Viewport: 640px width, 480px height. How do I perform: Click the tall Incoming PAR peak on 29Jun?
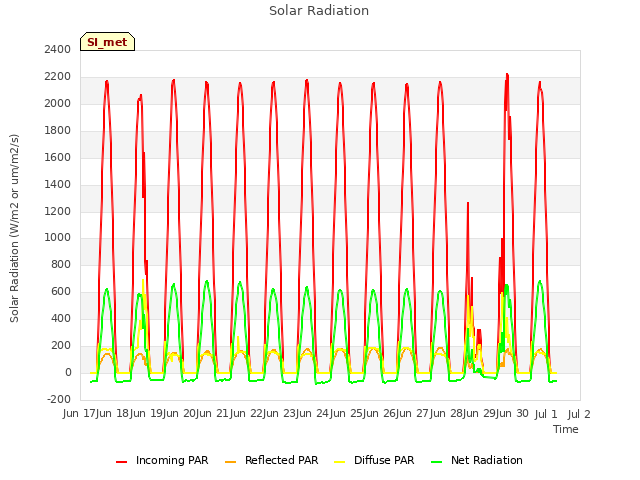click(507, 75)
